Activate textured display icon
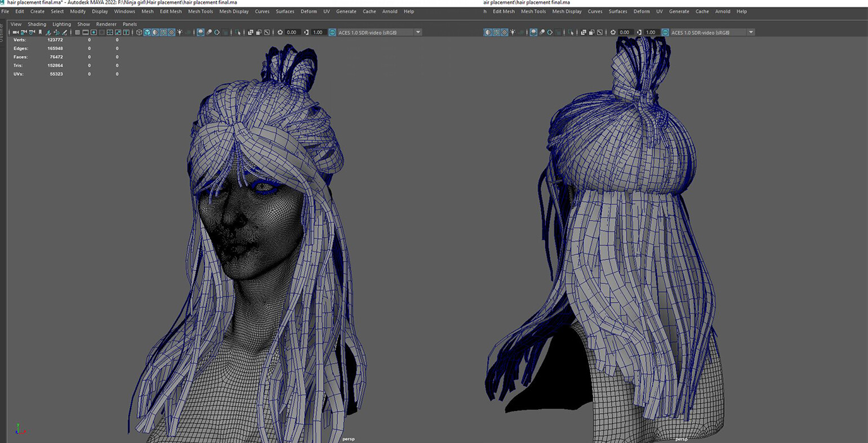868x443 pixels. (163, 32)
